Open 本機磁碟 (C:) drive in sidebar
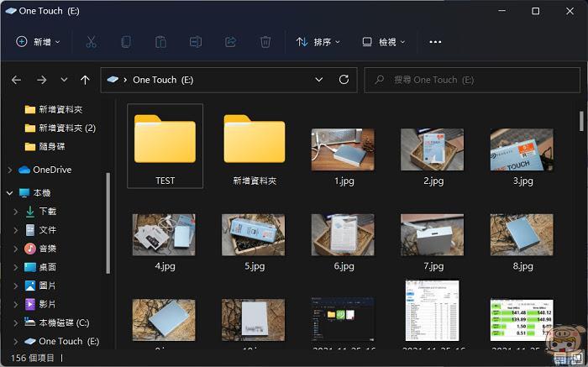The image size is (588, 367). (56, 322)
